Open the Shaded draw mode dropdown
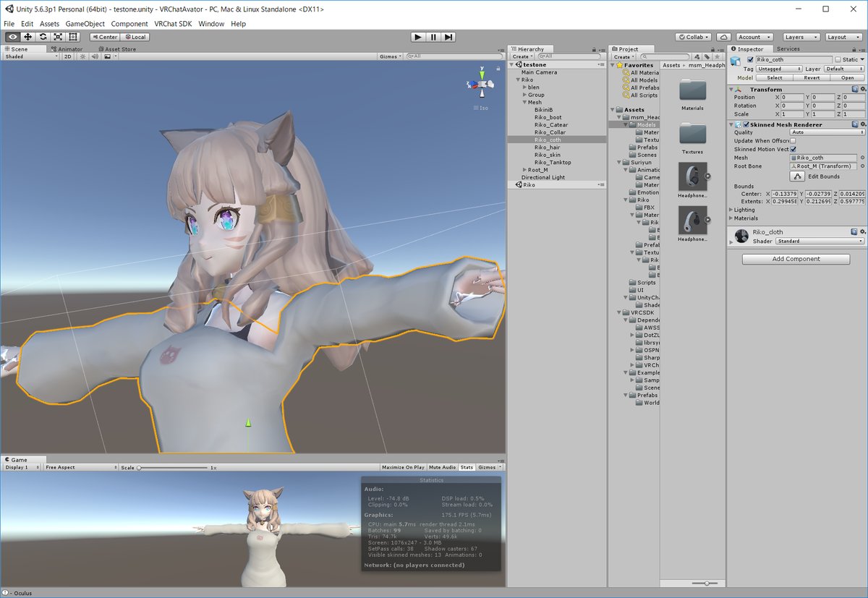Screen dimensions: 868x598 31,56
